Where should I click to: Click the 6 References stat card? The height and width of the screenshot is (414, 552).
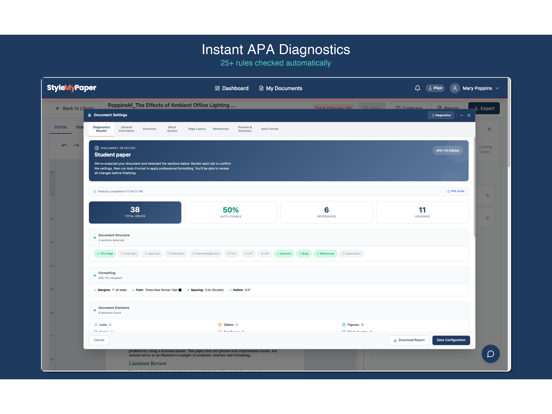[x=326, y=212]
